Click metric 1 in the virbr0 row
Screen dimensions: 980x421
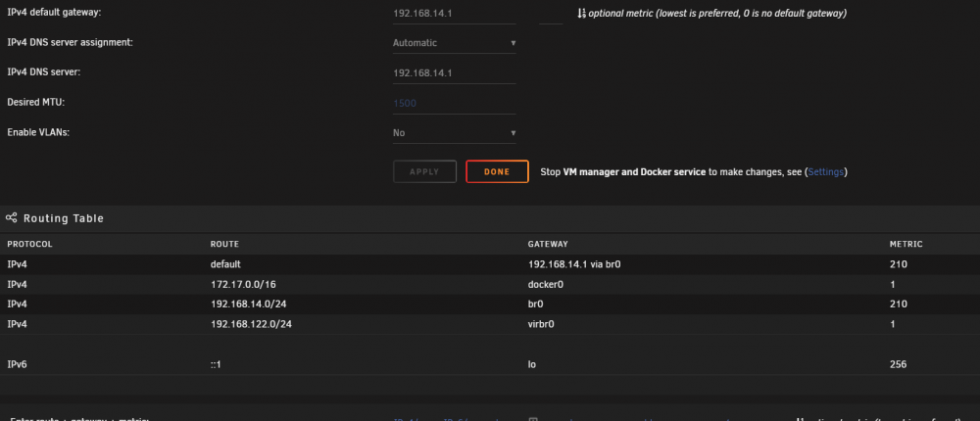[x=893, y=324]
